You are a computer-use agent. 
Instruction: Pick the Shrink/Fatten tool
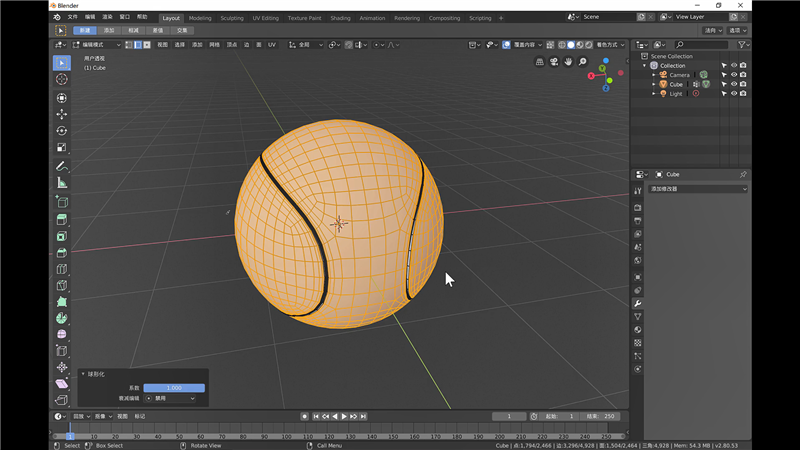pyautogui.click(x=62, y=367)
